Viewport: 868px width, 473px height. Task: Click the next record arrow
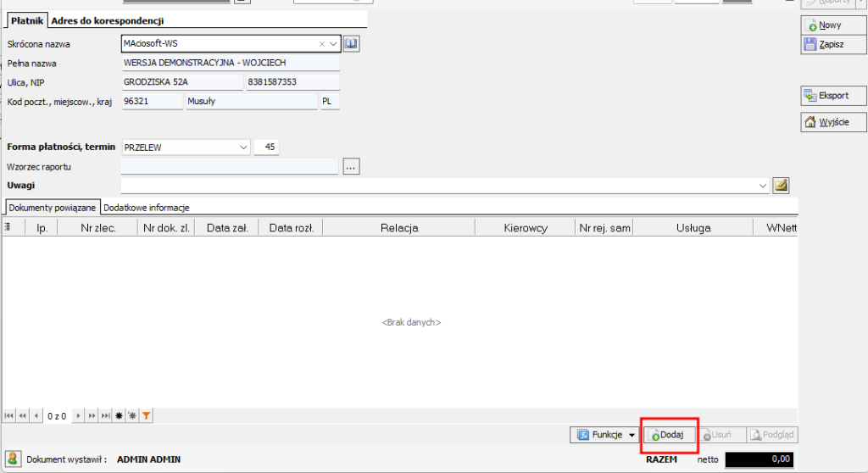tap(79, 415)
